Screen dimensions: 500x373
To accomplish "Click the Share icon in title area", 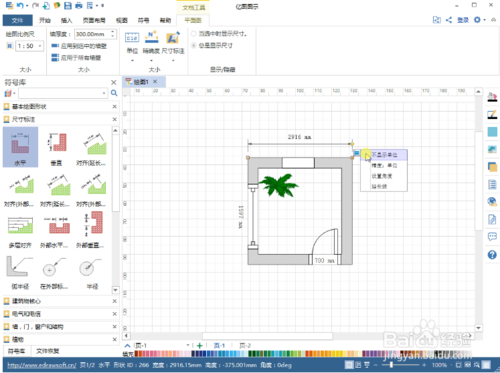I will [x=449, y=20].
